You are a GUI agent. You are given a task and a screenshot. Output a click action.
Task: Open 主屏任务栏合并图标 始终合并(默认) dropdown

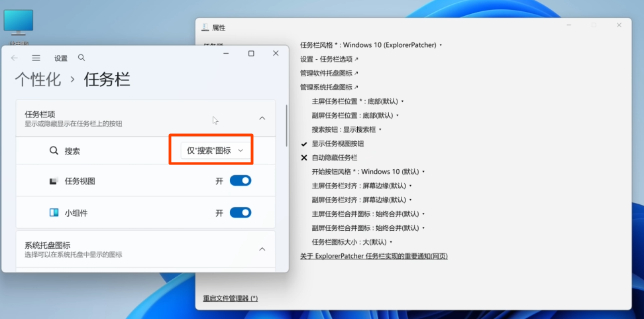[x=368, y=214]
